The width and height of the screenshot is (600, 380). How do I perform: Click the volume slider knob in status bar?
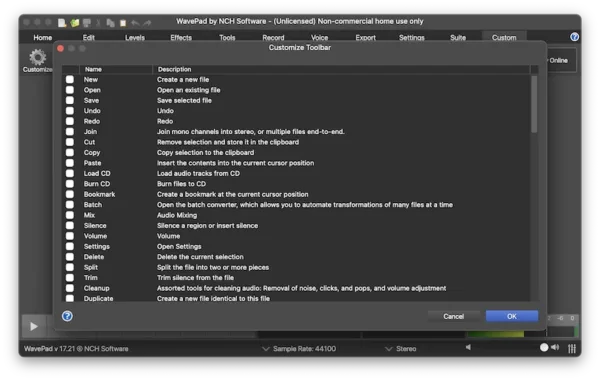pos(544,347)
